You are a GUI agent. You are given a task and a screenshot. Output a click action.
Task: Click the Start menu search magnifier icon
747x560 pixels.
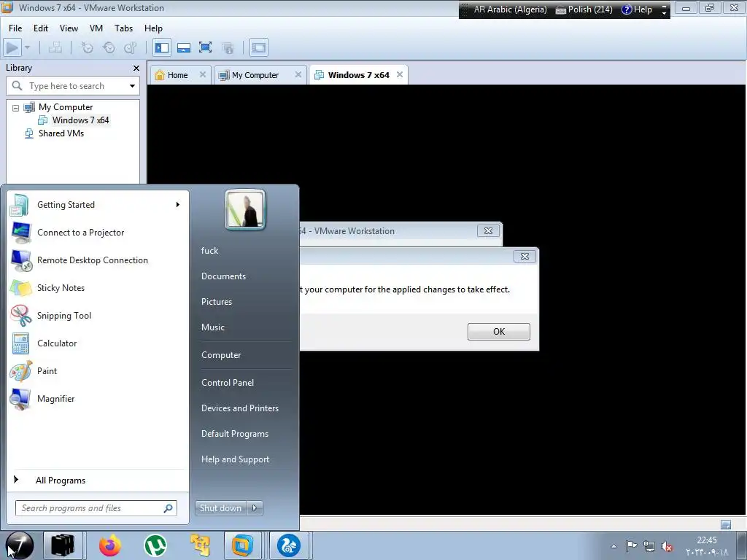click(169, 508)
